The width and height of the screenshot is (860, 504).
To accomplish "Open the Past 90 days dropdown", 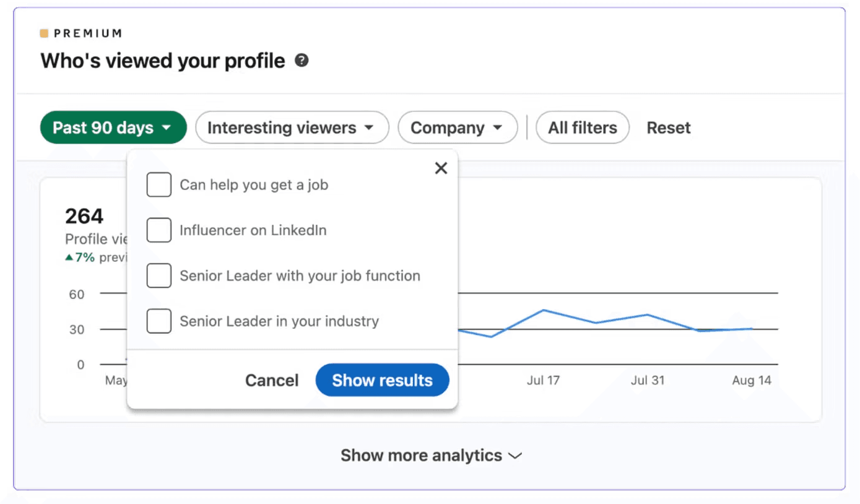I will click(113, 128).
